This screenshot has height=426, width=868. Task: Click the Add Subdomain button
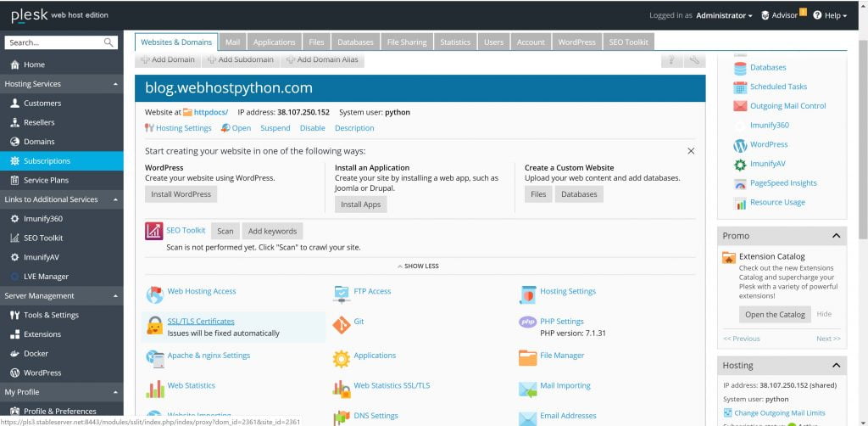click(x=241, y=60)
